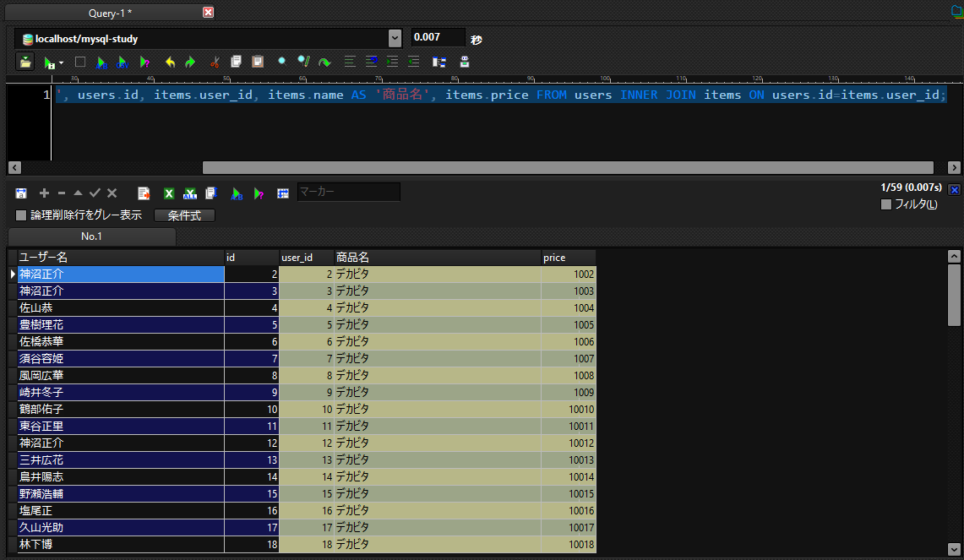Screen dimensions: 964x560
Task: Toggle 論理削除行をグレー表示 checkbox
Action: pyautogui.click(x=21, y=215)
